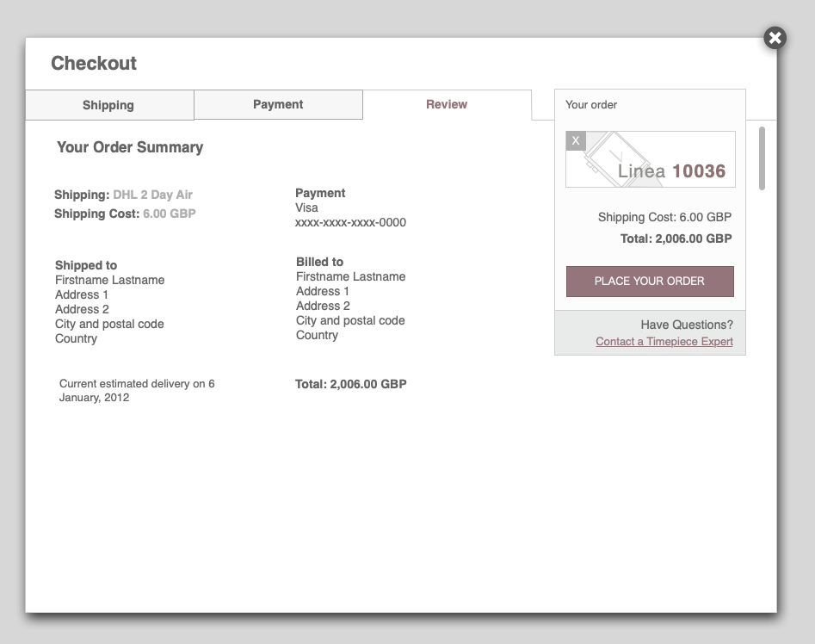Select the Review tab
Screen dimensions: 815x644
point(446,104)
